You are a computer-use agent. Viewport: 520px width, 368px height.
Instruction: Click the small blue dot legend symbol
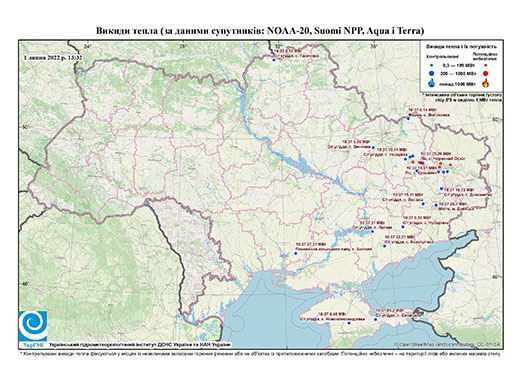point(432,65)
